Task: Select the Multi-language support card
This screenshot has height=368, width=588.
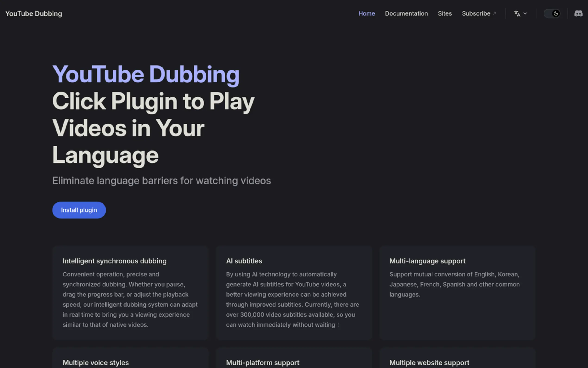Action: coord(457,292)
